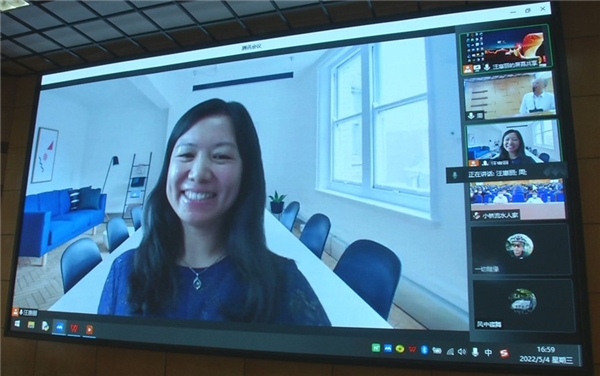Select the screen share thumbnail at top

(x=505, y=49)
